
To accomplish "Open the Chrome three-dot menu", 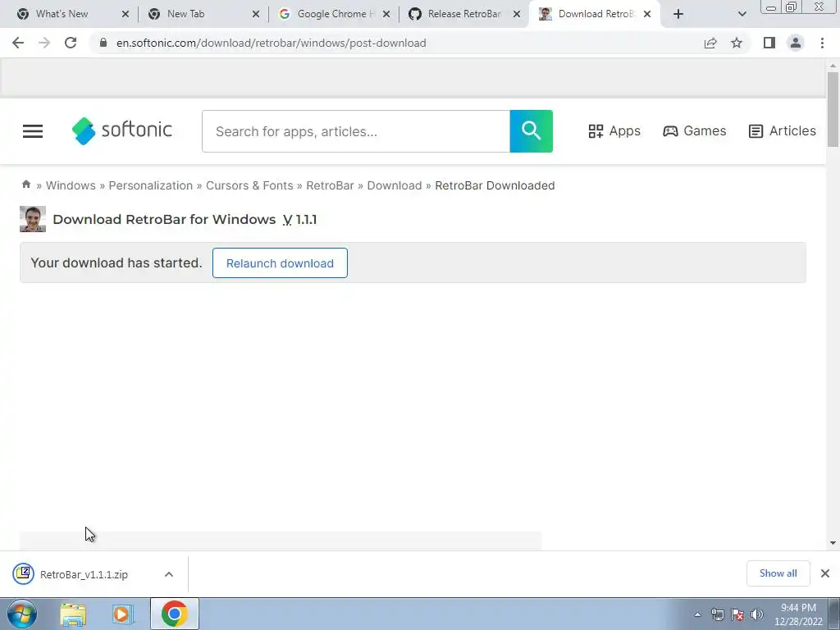I will [822, 43].
